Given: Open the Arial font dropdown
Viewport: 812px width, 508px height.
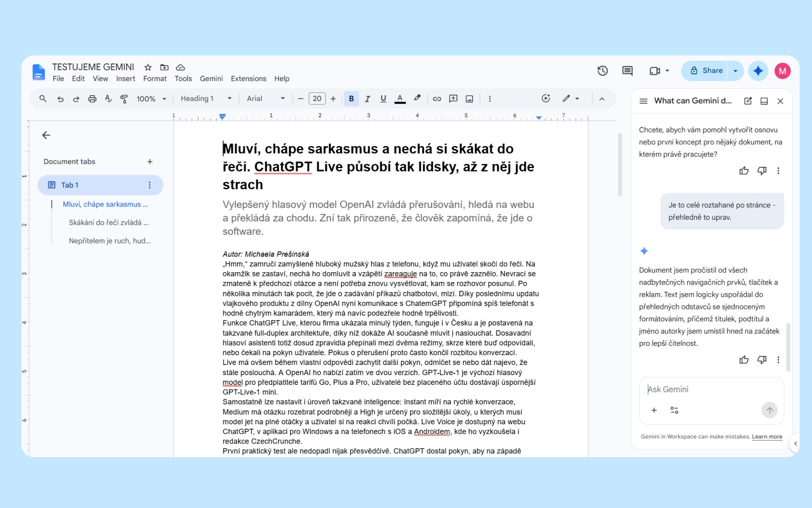Looking at the screenshot, I should [x=266, y=99].
